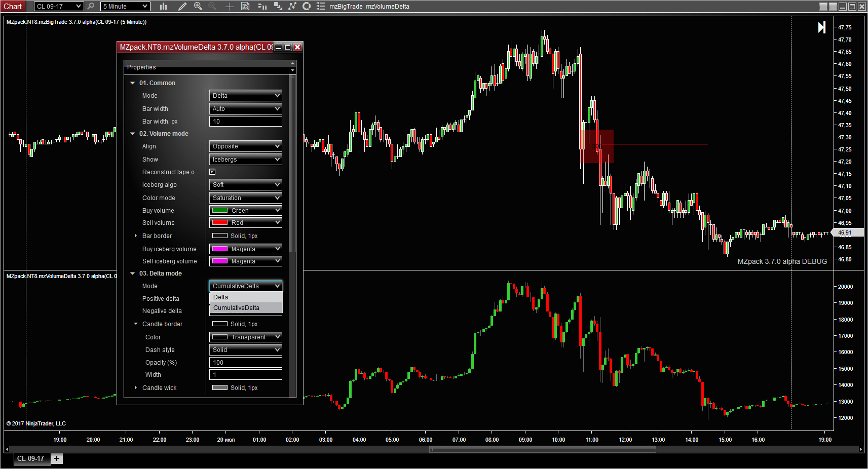This screenshot has height=469, width=868.
Task: Collapse the 02. Volume mode section
Action: click(132, 134)
